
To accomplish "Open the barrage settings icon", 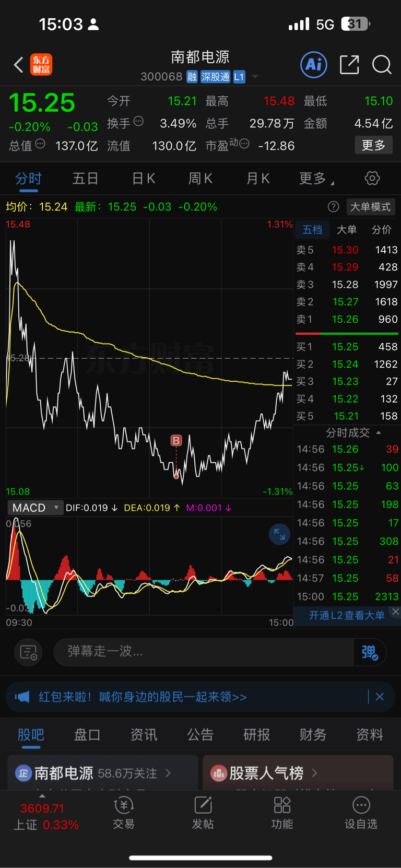I will click(x=28, y=652).
